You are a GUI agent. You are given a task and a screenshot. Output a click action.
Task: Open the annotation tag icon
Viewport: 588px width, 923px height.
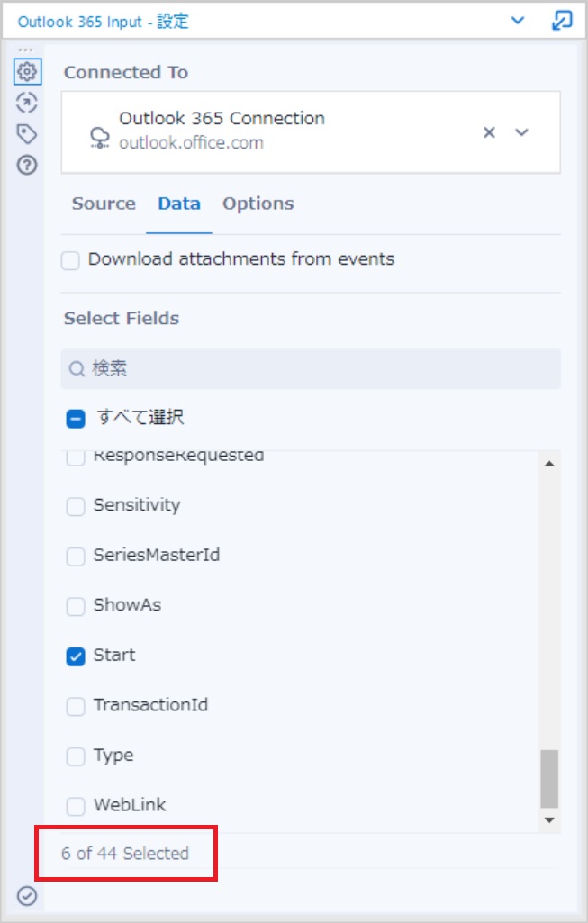(27, 134)
